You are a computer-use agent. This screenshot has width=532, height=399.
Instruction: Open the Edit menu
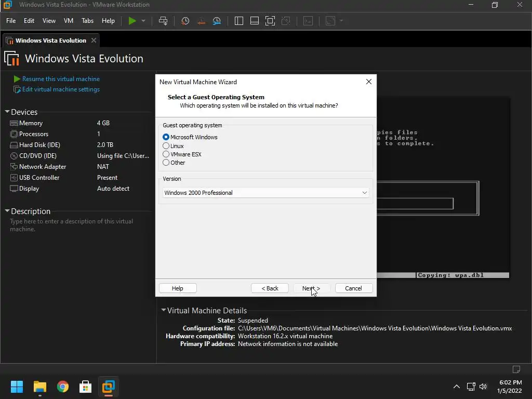click(29, 21)
